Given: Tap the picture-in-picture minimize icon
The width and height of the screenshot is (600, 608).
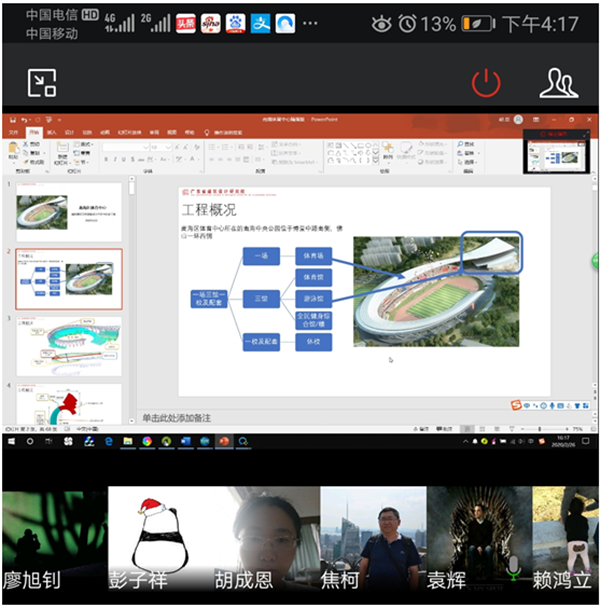Looking at the screenshot, I should click(x=42, y=82).
